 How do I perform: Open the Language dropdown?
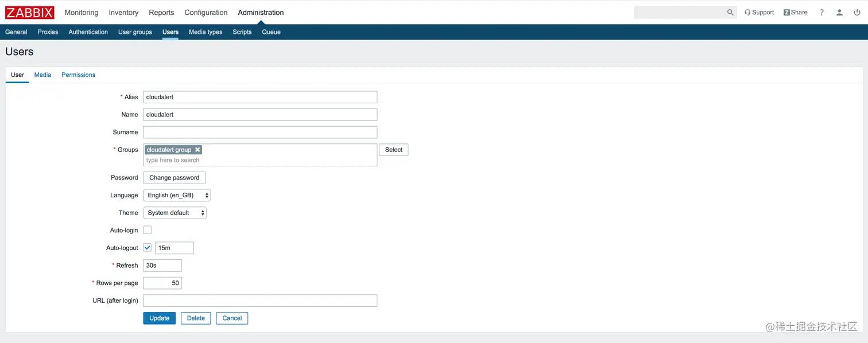tap(177, 195)
